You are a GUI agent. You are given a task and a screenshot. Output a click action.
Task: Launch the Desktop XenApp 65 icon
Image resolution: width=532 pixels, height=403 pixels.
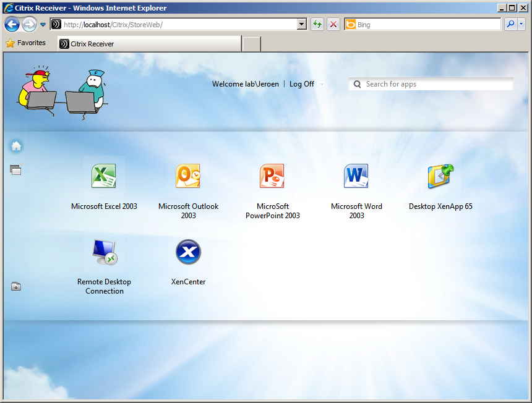(x=440, y=176)
